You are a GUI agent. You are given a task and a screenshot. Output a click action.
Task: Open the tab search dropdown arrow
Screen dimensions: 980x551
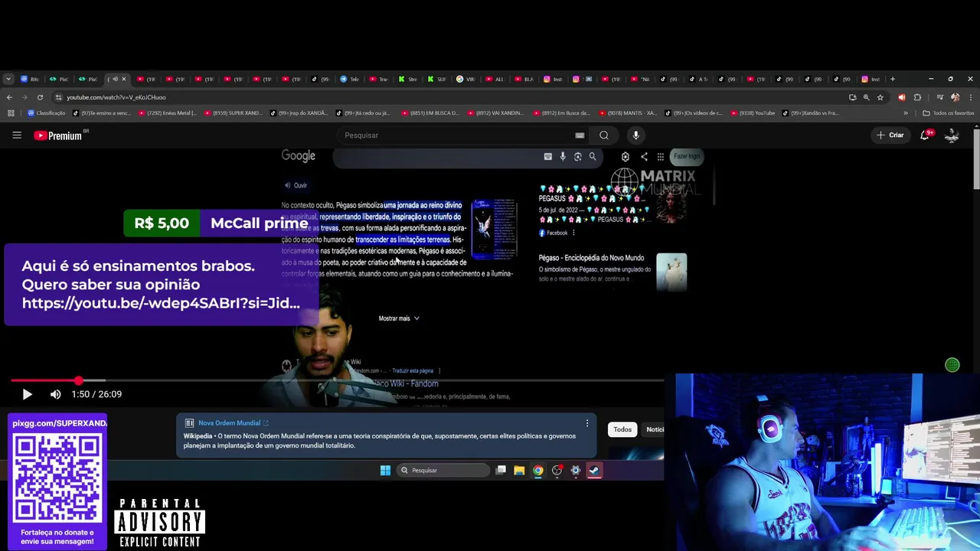[8, 79]
